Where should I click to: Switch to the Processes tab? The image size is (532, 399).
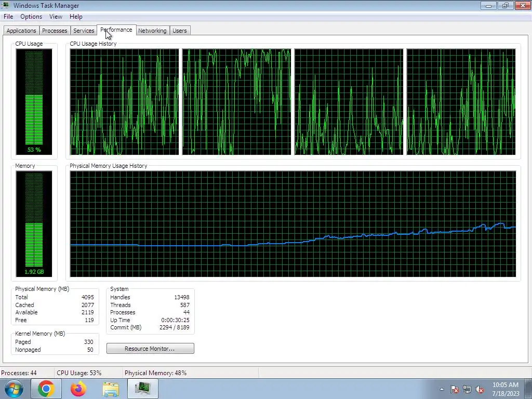pos(54,31)
